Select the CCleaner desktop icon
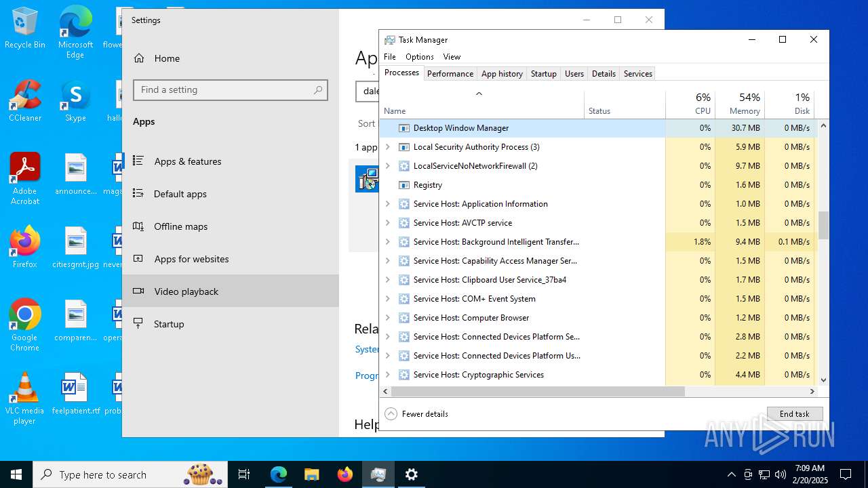The image size is (868, 488). pyautogui.click(x=25, y=101)
